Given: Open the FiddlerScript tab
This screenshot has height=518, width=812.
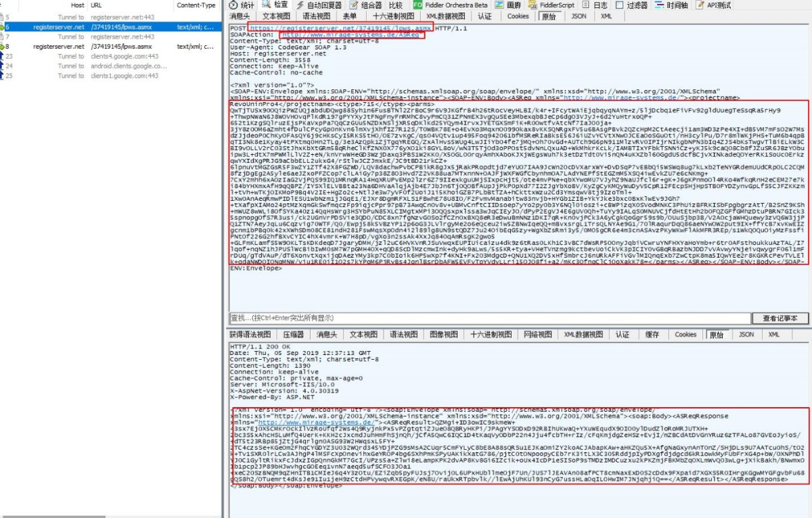Looking at the screenshot, I should pos(551,5).
